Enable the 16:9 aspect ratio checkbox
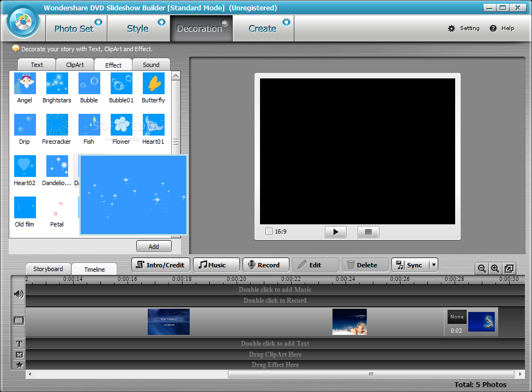 tap(269, 231)
